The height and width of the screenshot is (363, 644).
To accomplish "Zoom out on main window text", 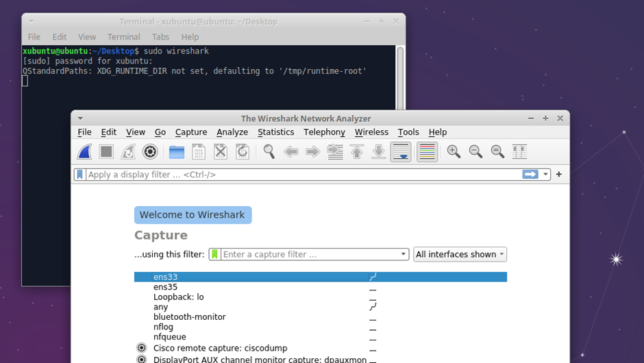I will click(475, 151).
